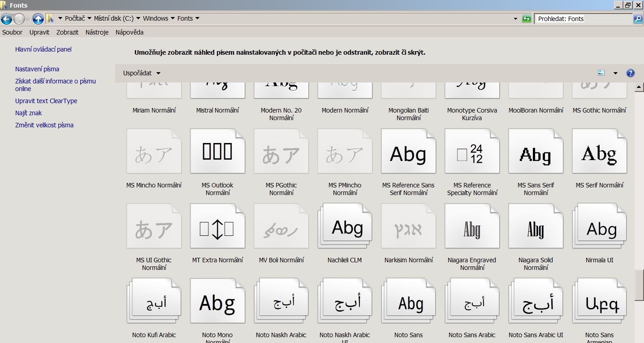The width and height of the screenshot is (644, 343).
Task: Open the Nástroje menu
Action: coord(97,32)
